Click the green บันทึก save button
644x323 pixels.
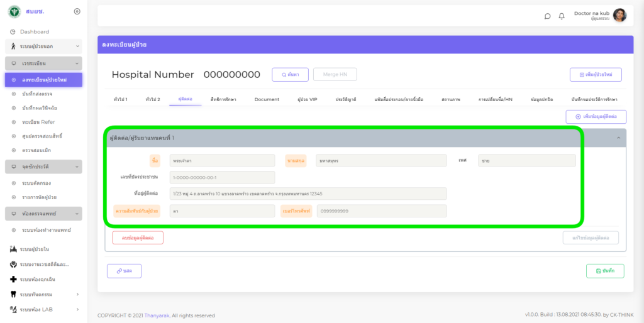[x=605, y=271]
